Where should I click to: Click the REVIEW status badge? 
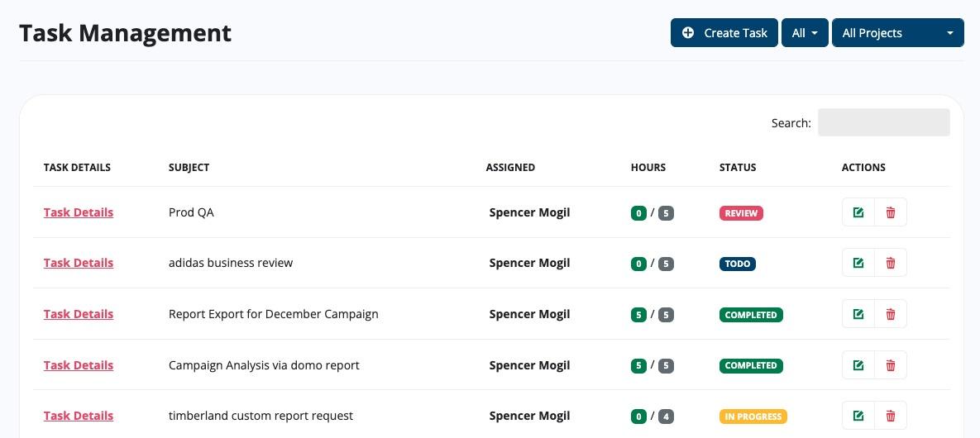pos(741,213)
